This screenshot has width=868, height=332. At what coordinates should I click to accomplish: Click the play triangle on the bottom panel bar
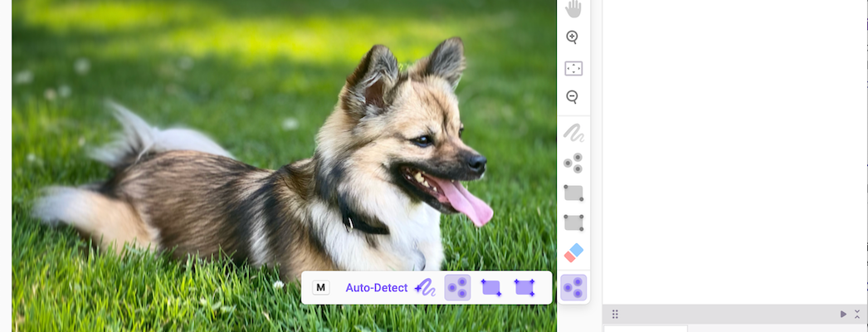[843, 314]
